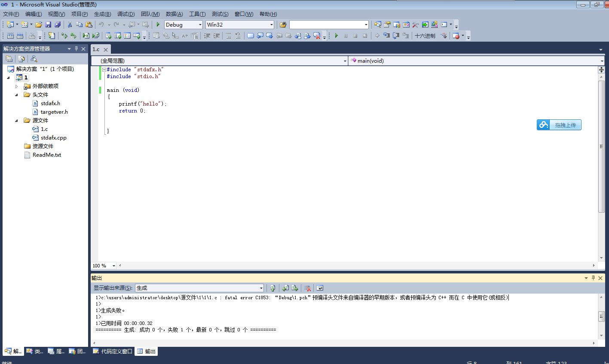Click Solution Explorer view class diagram icon
609x364 pixels.
pyautogui.click(x=34, y=59)
